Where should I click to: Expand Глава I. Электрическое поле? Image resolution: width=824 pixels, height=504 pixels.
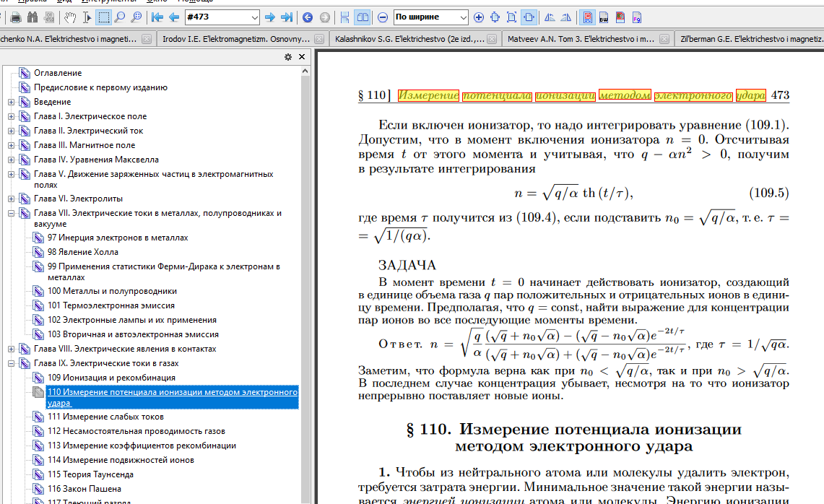11,116
